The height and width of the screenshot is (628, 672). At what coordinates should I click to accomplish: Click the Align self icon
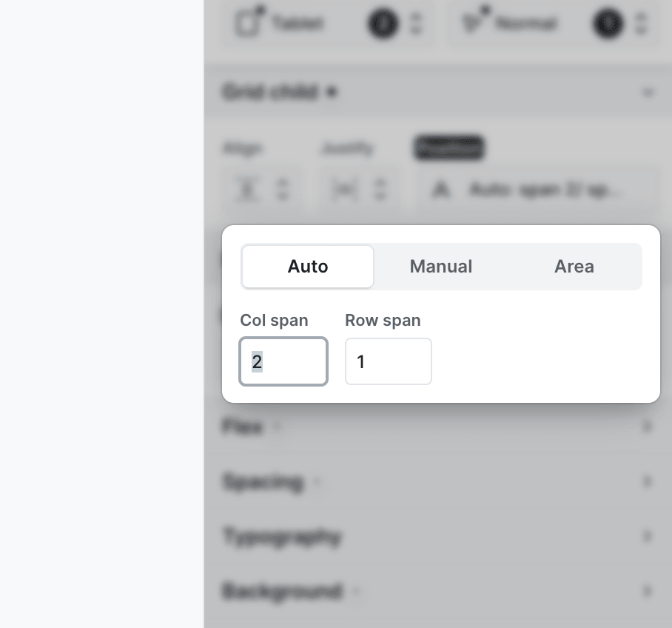tap(246, 190)
